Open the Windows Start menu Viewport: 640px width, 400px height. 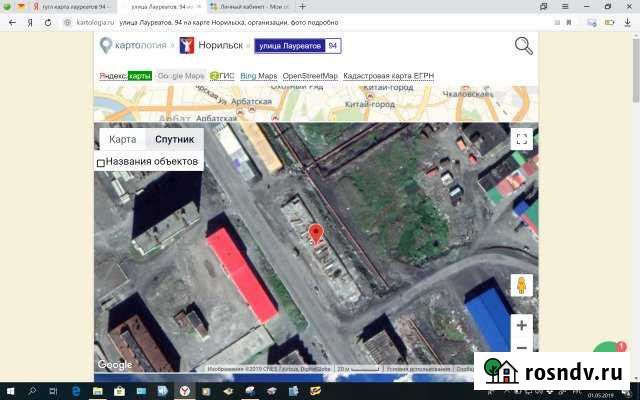(11, 391)
